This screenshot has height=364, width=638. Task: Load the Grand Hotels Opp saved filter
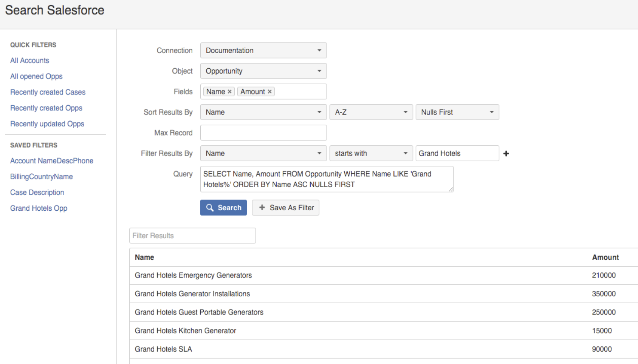pos(39,208)
